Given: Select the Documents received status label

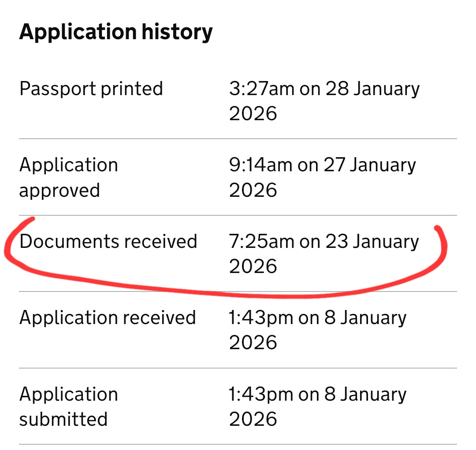Looking at the screenshot, I should (108, 241).
